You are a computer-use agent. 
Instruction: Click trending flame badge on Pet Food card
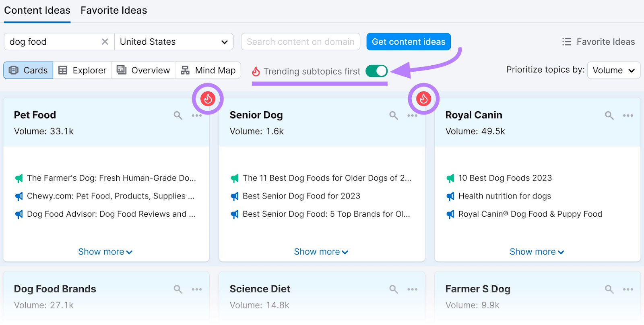point(208,99)
